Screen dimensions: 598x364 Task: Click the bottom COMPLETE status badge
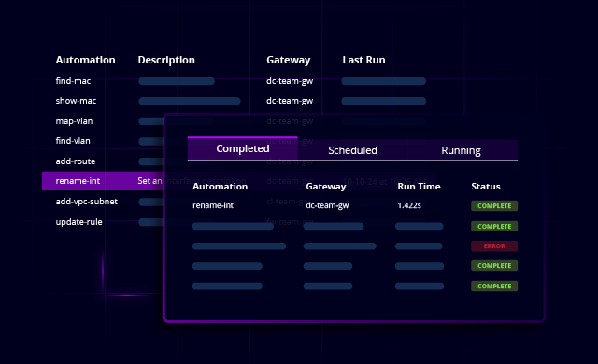(x=494, y=286)
